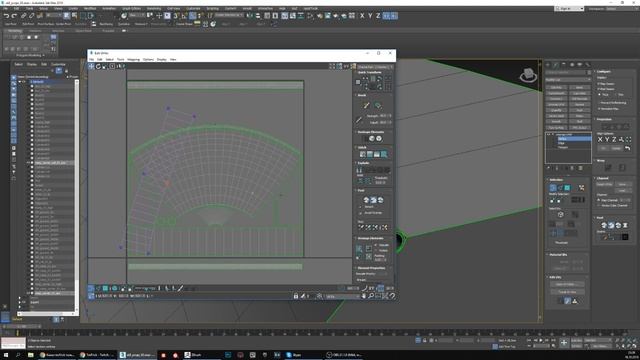640x360 pixels.
Task: Click Tweak in View button
Action: pyautogui.click(x=567, y=292)
